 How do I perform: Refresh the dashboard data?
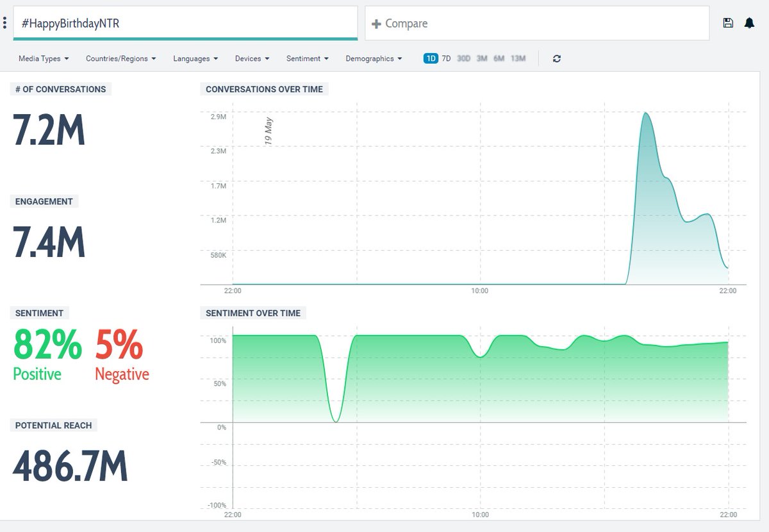(x=557, y=58)
